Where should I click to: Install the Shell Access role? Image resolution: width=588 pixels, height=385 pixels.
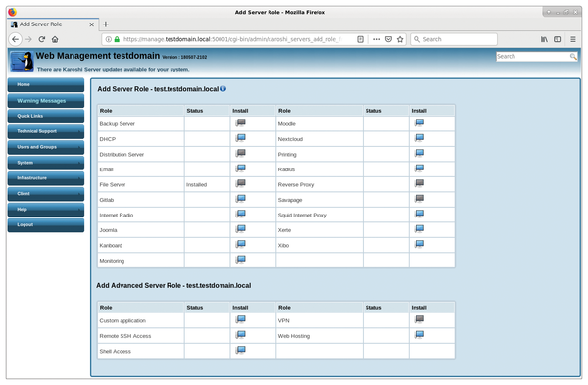click(x=240, y=350)
